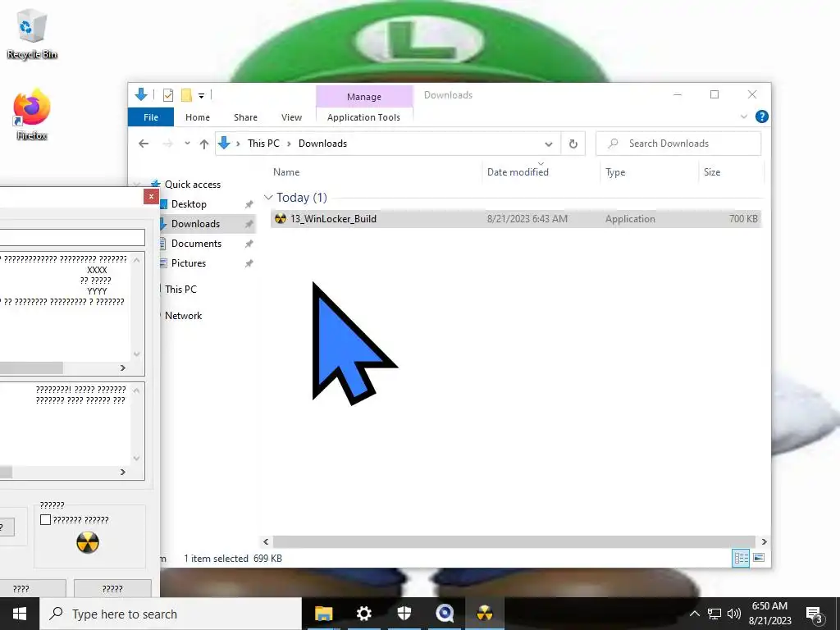The width and height of the screenshot is (840, 630).
Task: Click the taskbar search box
Action: click(x=171, y=614)
